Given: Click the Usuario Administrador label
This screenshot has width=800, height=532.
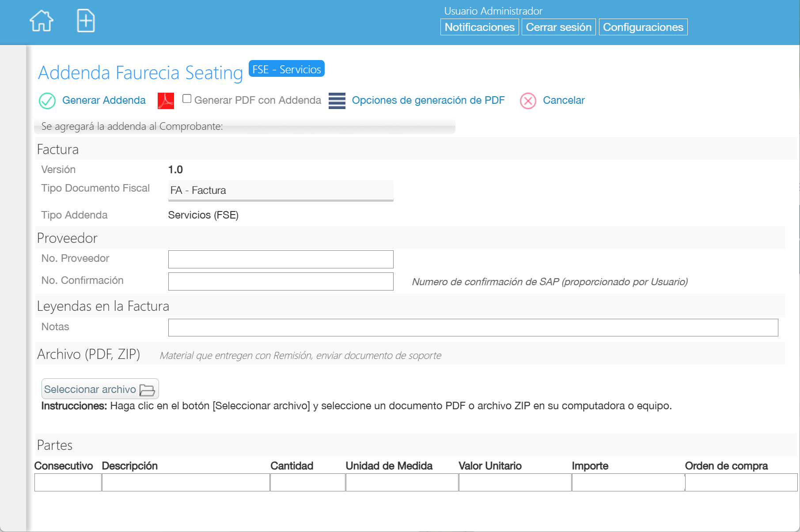Looking at the screenshot, I should 493,11.
